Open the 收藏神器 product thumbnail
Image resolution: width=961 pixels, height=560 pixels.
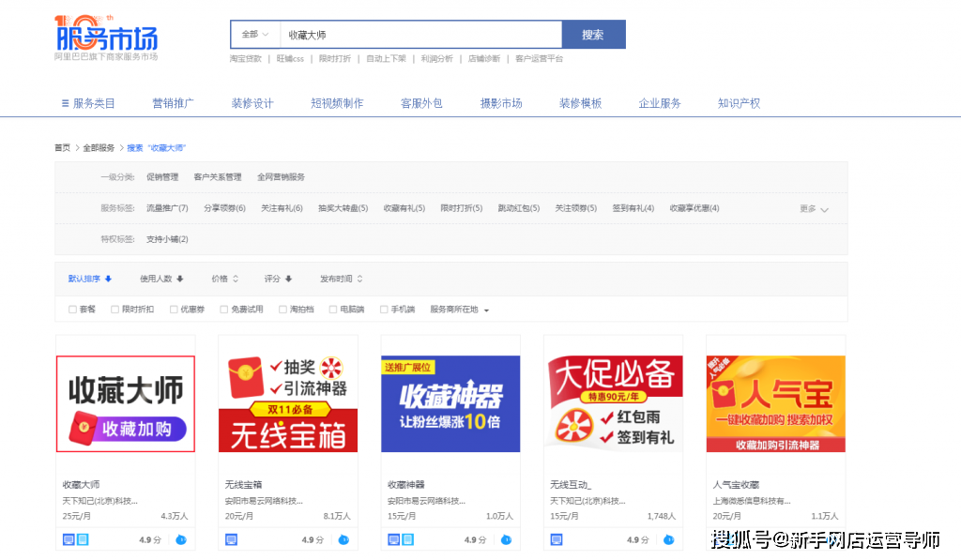click(x=450, y=403)
